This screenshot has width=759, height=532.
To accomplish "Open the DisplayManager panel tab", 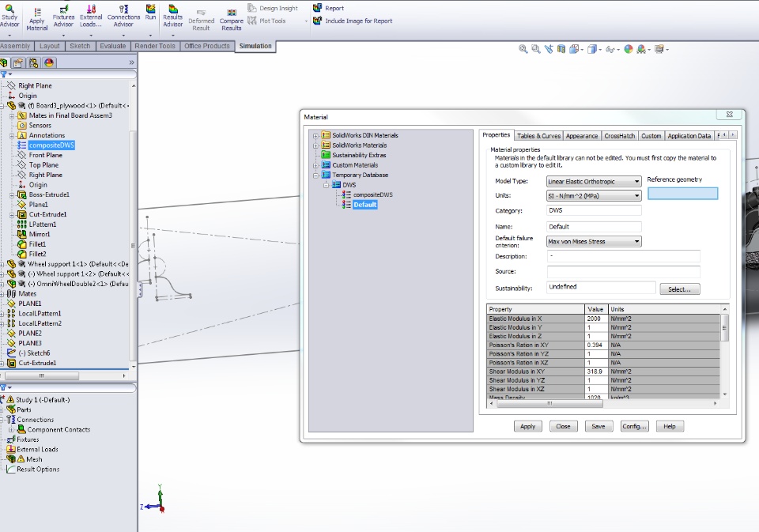I will [49, 63].
